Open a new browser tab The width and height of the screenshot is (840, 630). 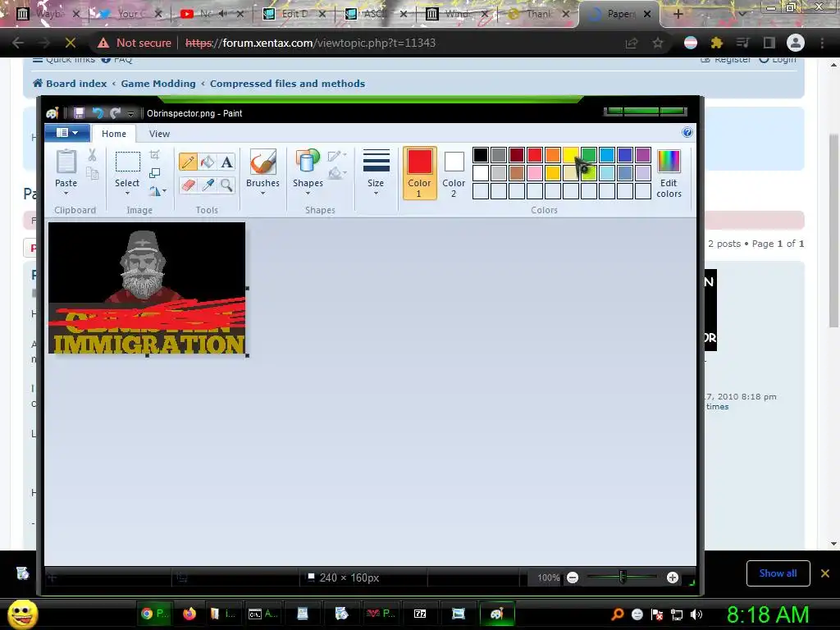pos(678,14)
